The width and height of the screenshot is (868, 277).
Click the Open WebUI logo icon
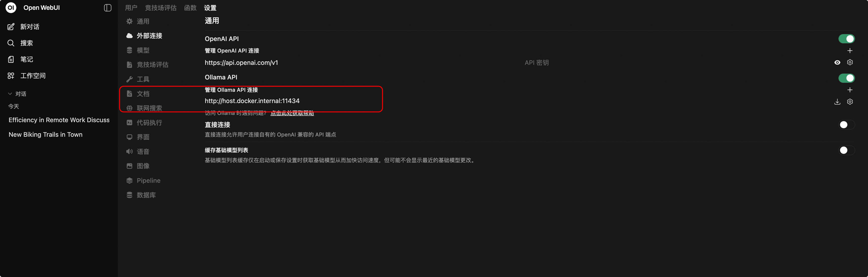tap(11, 7)
